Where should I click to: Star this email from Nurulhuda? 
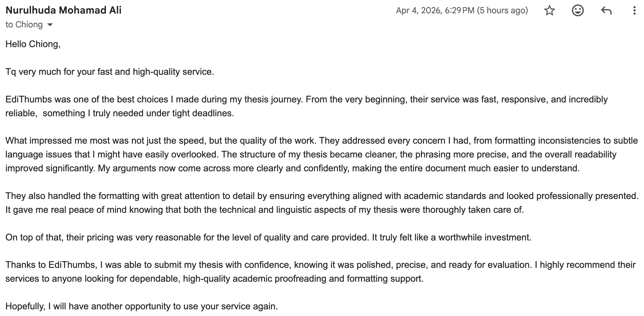(549, 11)
